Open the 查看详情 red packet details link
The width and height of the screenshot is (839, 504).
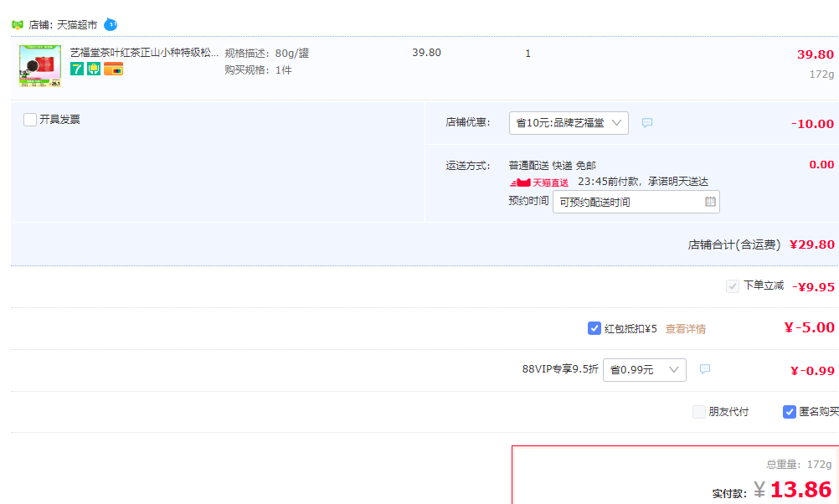click(x=686, y=329)
